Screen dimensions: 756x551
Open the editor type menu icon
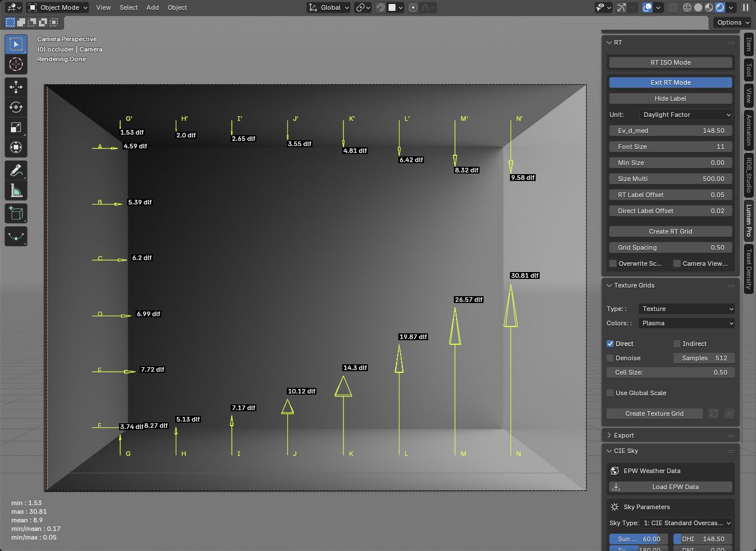(14, 7)
